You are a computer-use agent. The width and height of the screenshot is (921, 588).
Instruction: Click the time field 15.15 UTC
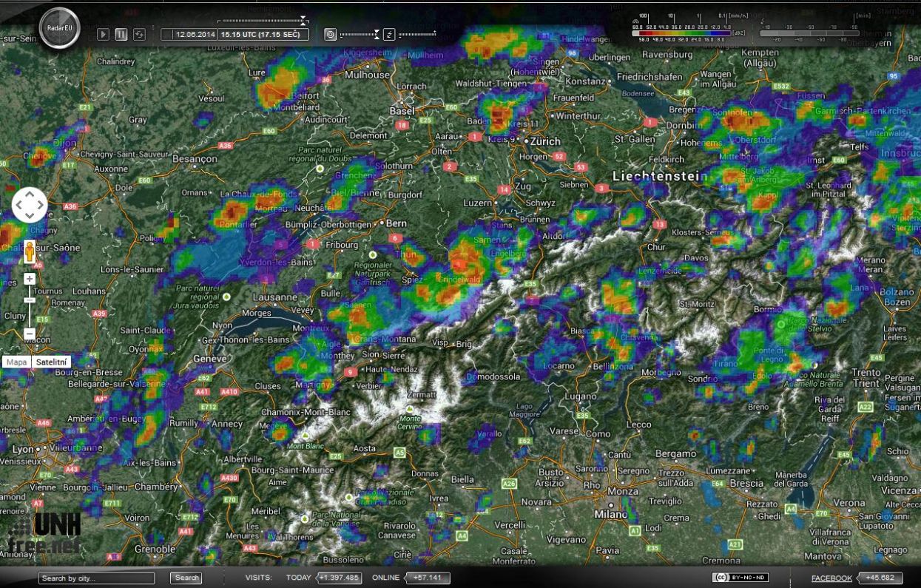[263, 34]
